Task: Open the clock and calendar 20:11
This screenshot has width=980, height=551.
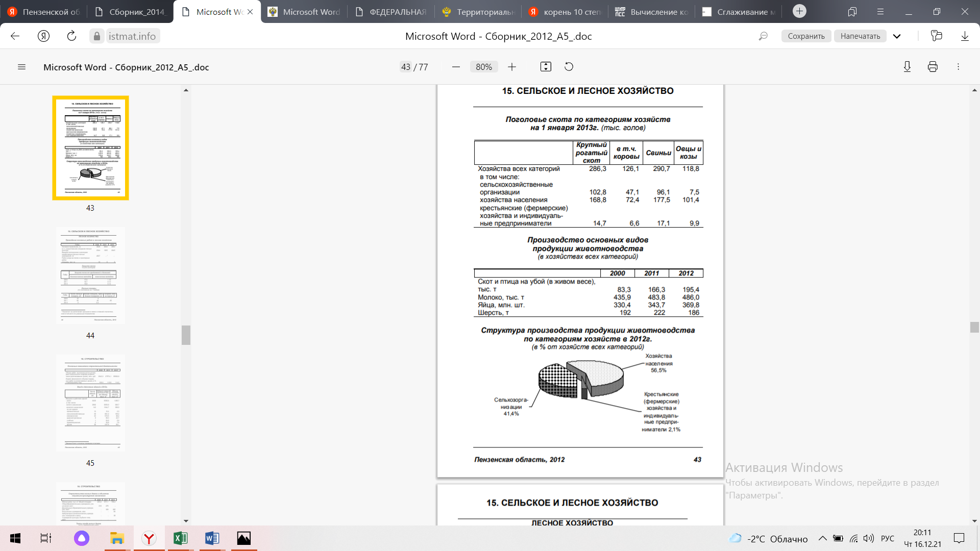Action: tap(922, 538)
